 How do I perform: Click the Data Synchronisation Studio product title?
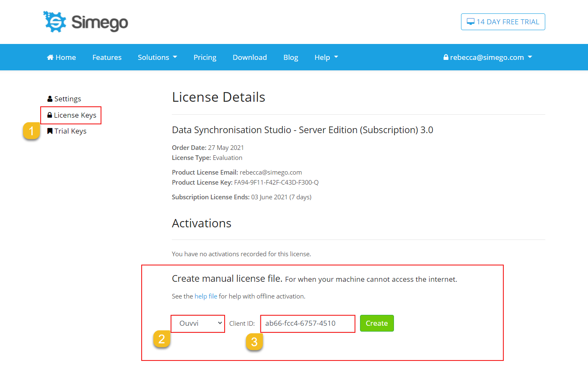click(303, 130)
